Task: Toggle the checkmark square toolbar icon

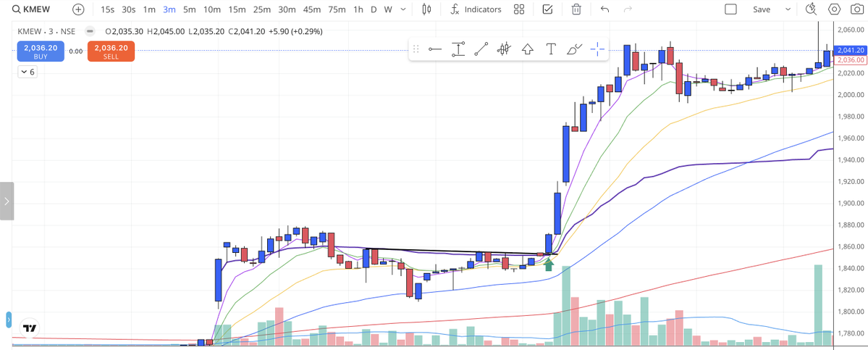Action: [547, 9]
